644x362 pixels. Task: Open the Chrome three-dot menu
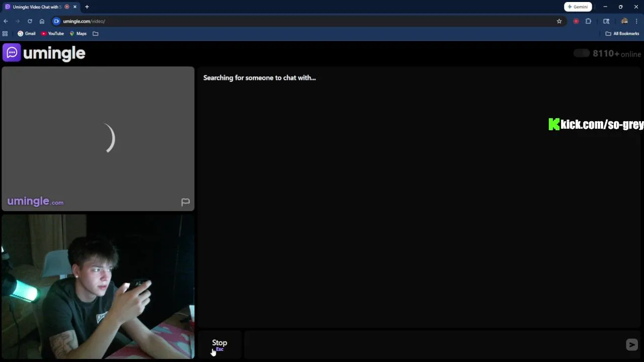click(636, 21)
